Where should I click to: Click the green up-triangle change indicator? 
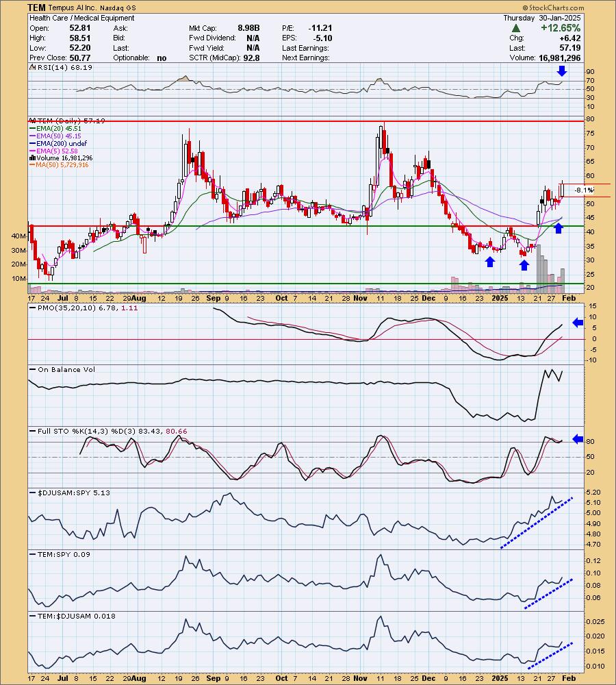pyautogui.click(x=515, y=28)
